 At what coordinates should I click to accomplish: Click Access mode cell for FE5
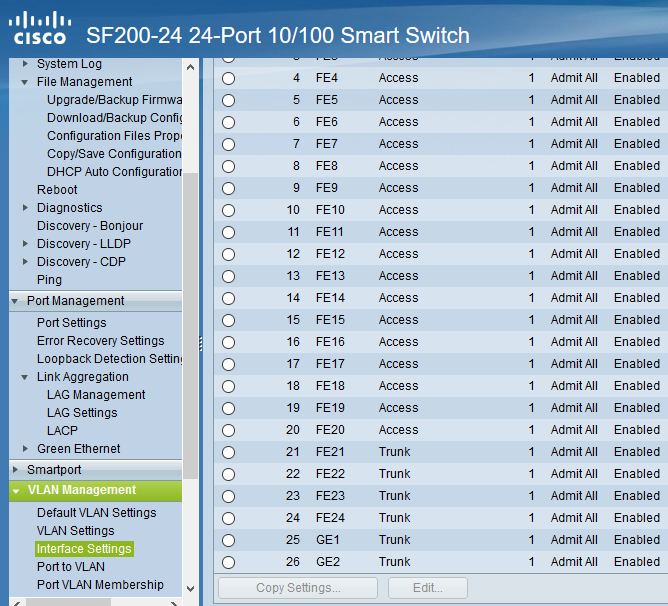[398, 100]
